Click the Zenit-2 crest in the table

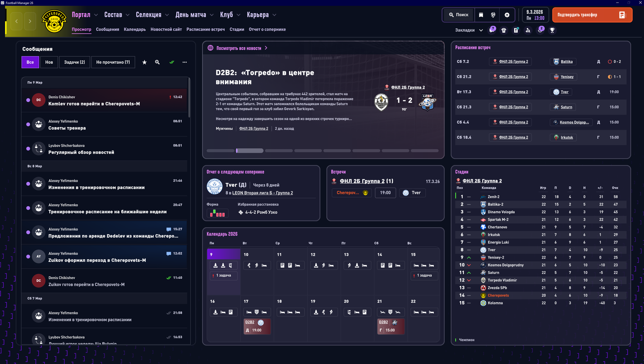click(x=483, y=197)
